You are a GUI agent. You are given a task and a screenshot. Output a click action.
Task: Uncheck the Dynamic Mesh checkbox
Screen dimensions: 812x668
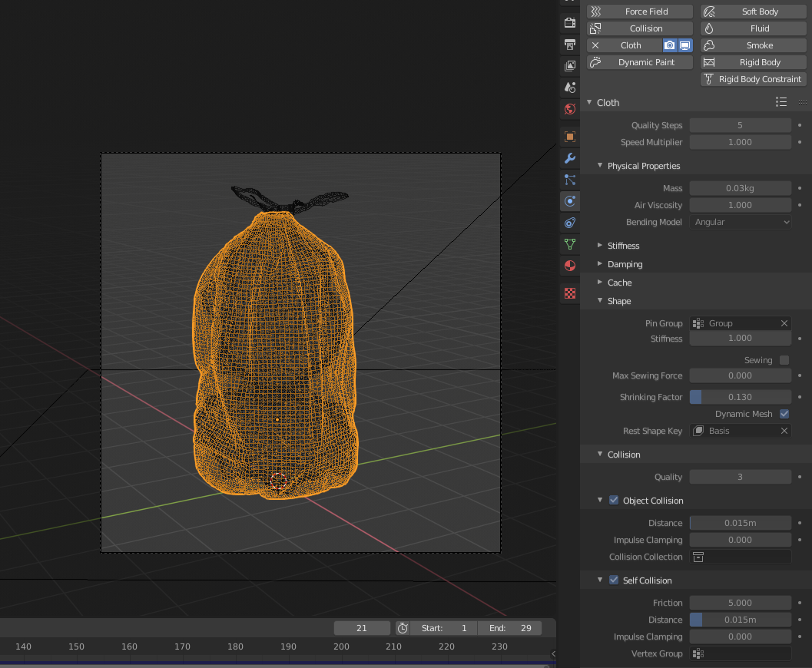click(x=784, y=414)
